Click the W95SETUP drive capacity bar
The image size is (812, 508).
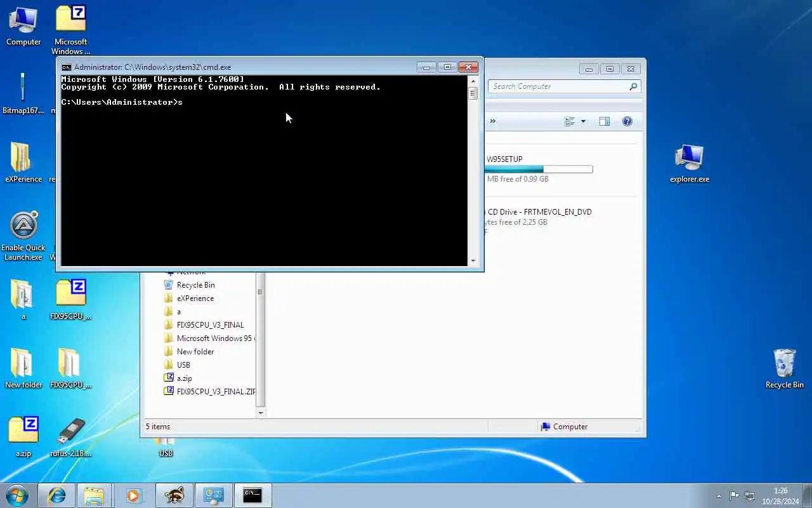[x=539, y=169]
